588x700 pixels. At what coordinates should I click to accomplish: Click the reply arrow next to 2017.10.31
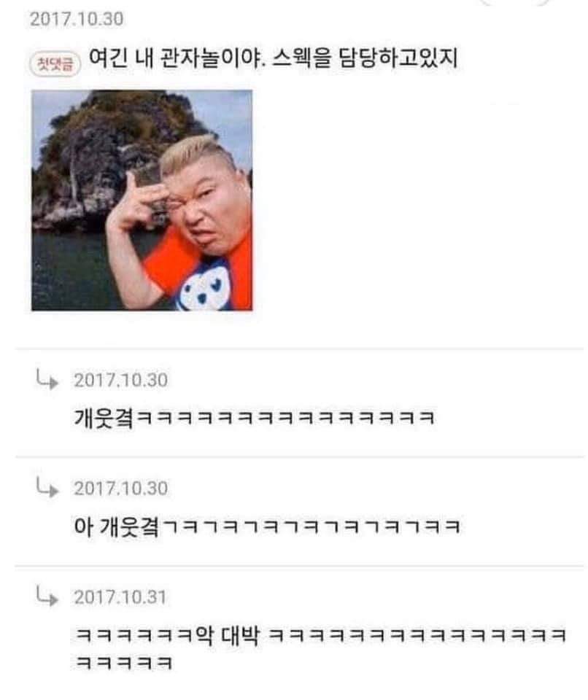pos(47,596)
